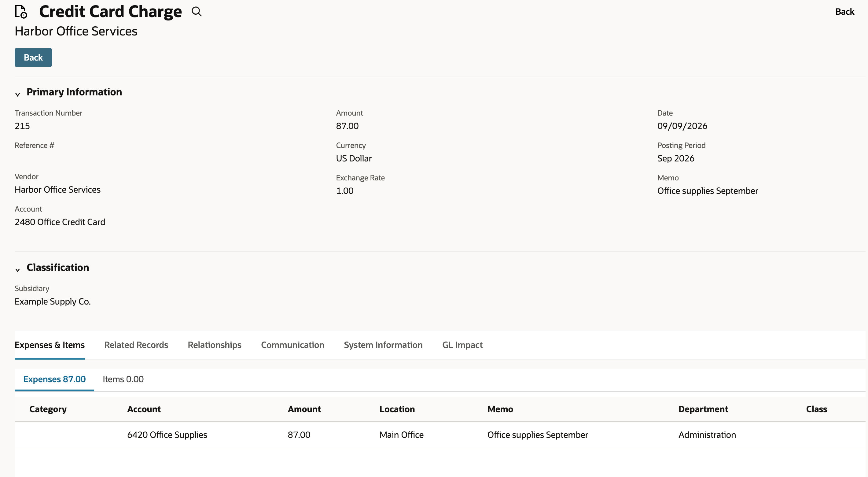868x477 pixels.
Task: Click the Back link at top right
Action: [x=844, y=12]
